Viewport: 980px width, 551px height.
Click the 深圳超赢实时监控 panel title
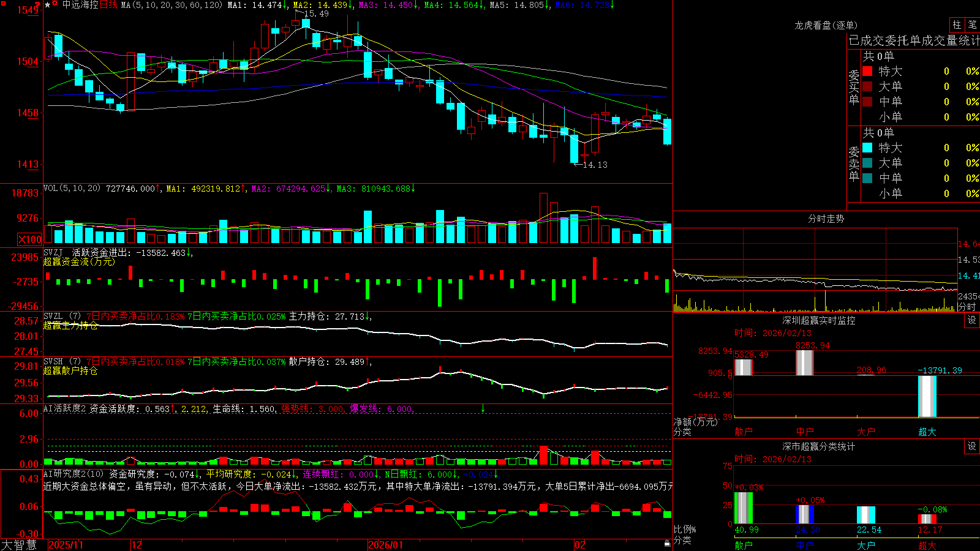click(819, 320)
